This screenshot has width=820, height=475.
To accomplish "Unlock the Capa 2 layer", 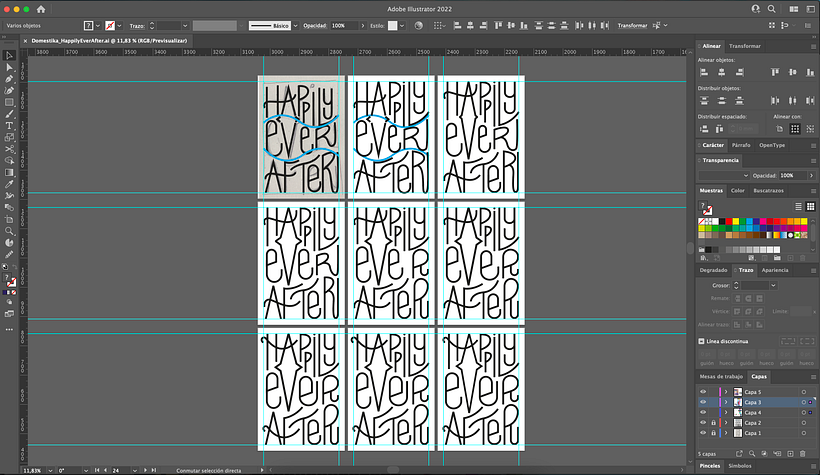I will coord(713,423).
